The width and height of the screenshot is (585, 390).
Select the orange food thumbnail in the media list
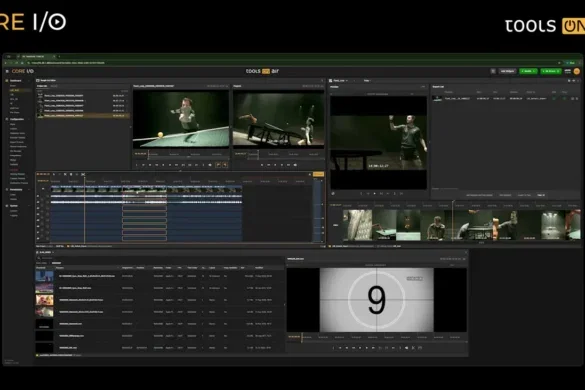[x=44, y=300]
